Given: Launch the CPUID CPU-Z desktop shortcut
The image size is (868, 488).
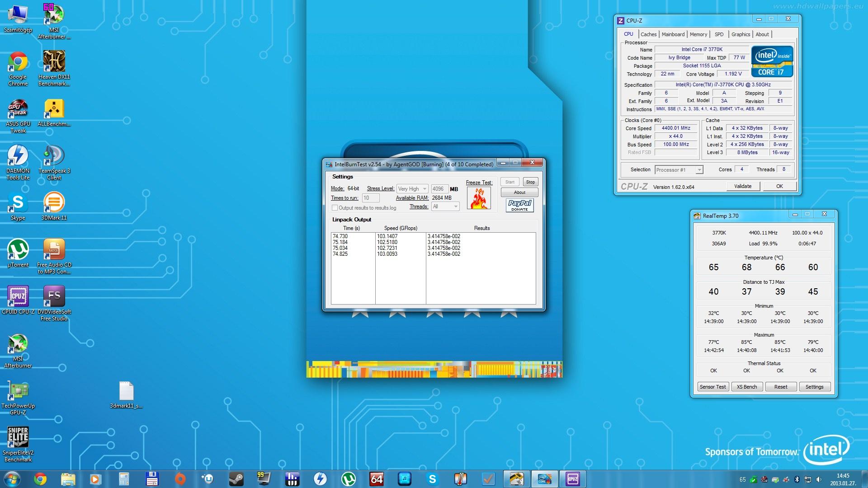Looking at the screenshot, I should click(x=18, y=300).
